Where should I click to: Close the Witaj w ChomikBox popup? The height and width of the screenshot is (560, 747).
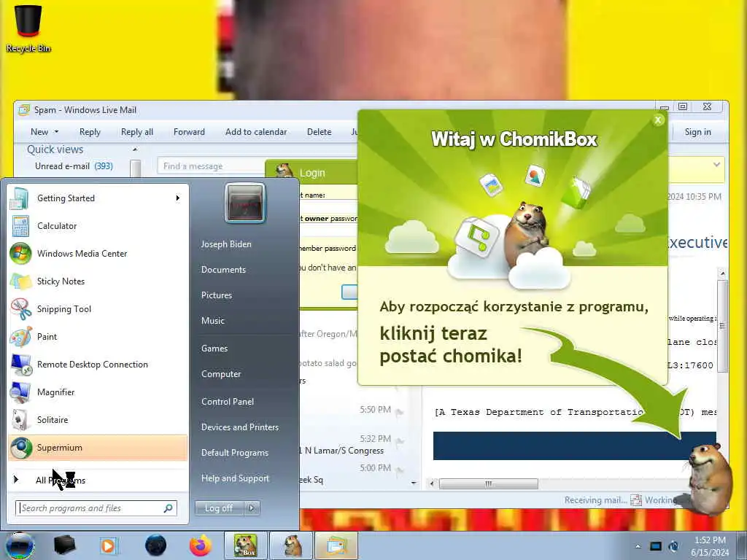coord(658,120)
